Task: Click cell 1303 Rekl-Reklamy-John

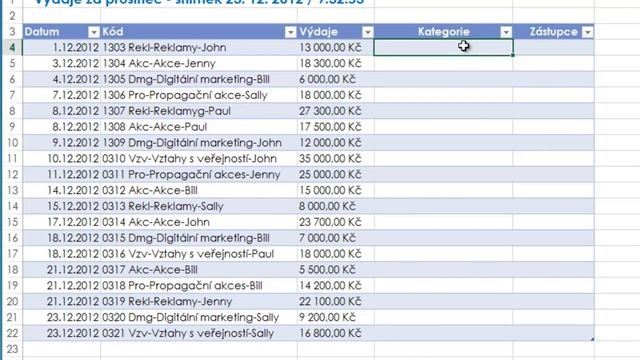Action: click(199, 47)
